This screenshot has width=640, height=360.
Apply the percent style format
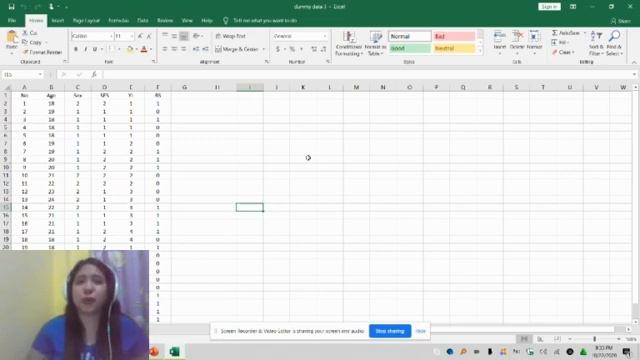pyautogui.click(x=292, y=49)
